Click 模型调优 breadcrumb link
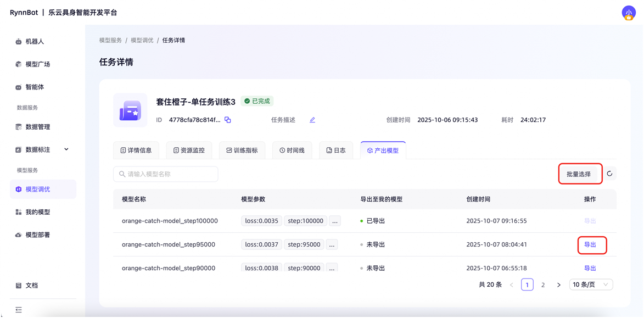Viewport: 644px width, 318px height. pyautogui.click(x=142, y=40)
